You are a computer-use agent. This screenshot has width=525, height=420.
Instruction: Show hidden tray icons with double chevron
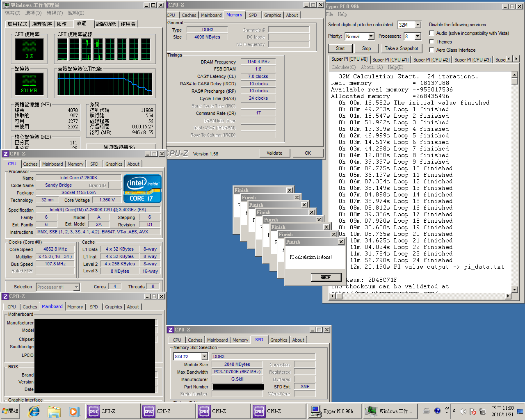point(454,411)
